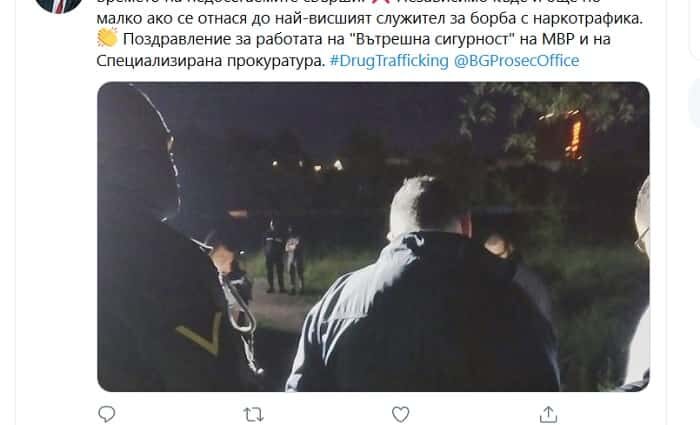The height and width of the screenshot is (425, 700).
Task: Click the clapping hands emoji
Action: (107, 38)
